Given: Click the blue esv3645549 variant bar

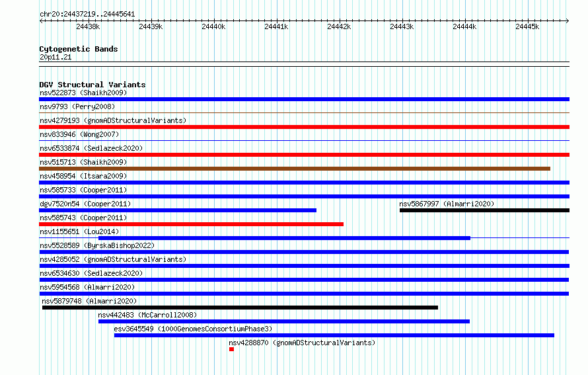Looking at the screenshot, I should [x=334, y=335].
